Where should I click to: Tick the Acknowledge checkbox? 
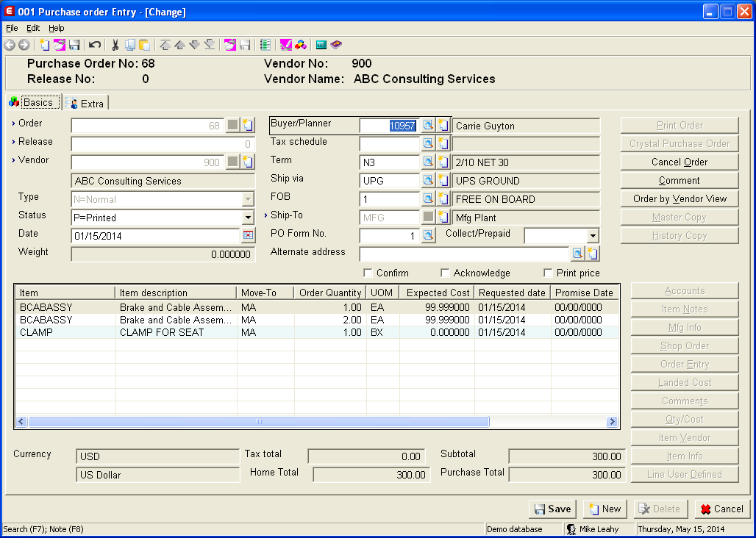tap(445, 273)
